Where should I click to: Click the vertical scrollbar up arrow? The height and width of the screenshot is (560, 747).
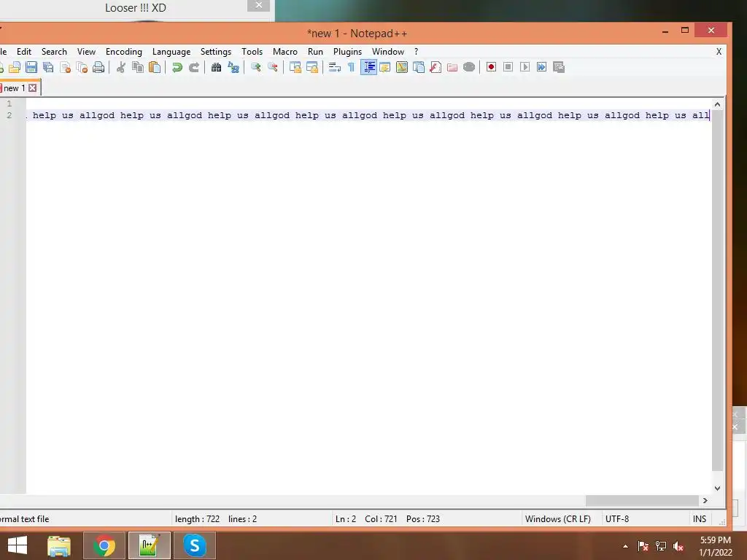click(718, 104)
